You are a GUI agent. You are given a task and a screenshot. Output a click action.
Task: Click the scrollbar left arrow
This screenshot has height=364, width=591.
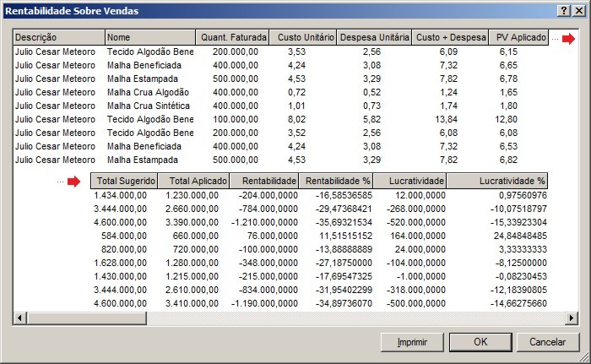pos(19,318)
